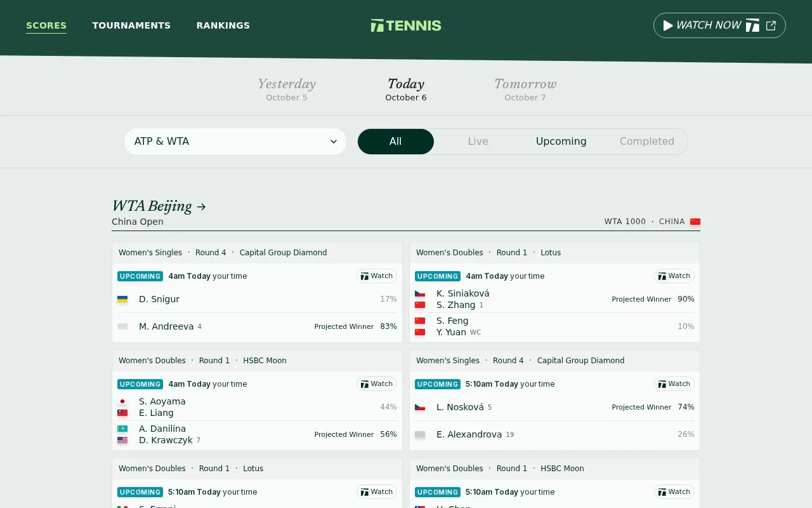Click the Ukraine flag next to D. Snigur
812x508 pixels.
coord(122,299)
